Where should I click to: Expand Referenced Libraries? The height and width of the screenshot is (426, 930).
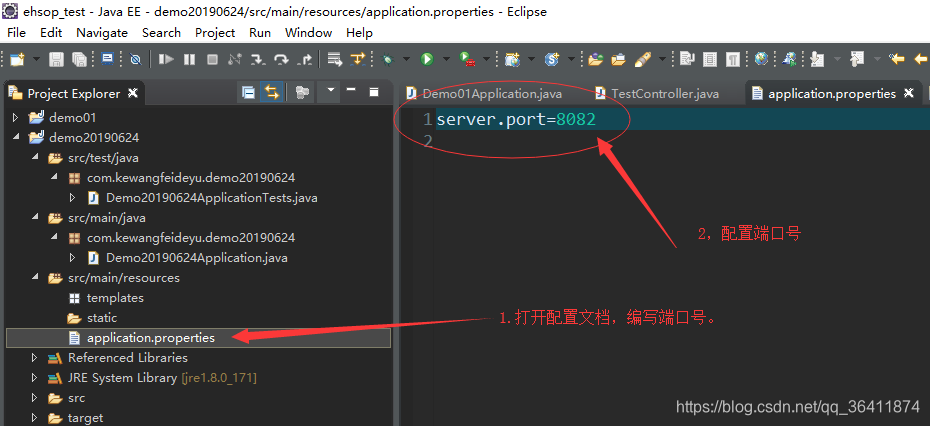pyautogui.click(x=35, y=358)
